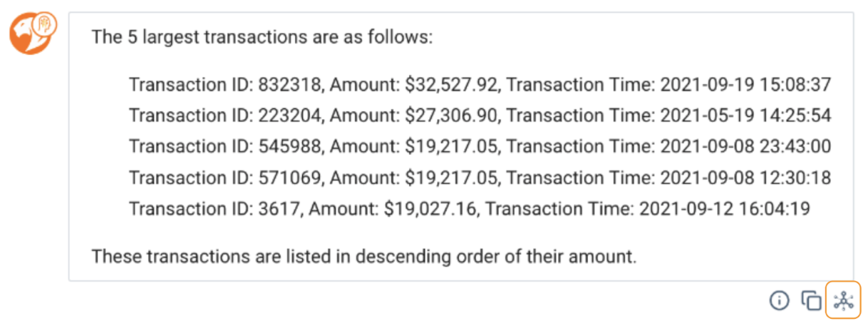Image resolution: width=868 pixels, height=331 pixels.
Task: Click the timestamp 2021-09-08 23:43:00
Action: coord(745,146)
